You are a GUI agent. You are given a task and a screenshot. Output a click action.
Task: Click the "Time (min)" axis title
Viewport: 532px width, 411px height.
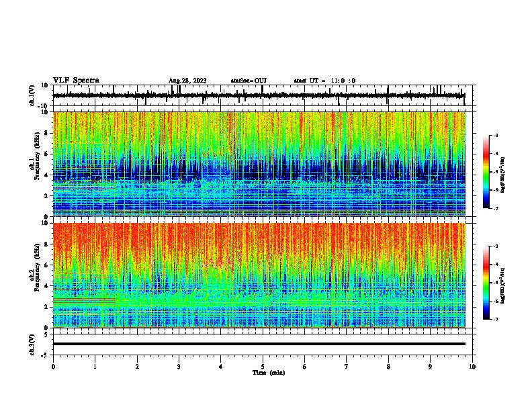[x=269, y=373]
